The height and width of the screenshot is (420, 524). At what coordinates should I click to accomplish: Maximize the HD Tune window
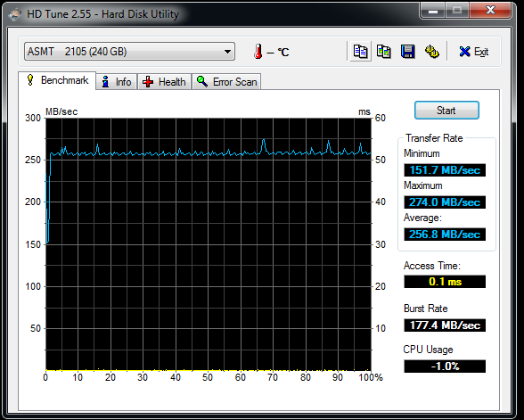pos(457,11)
